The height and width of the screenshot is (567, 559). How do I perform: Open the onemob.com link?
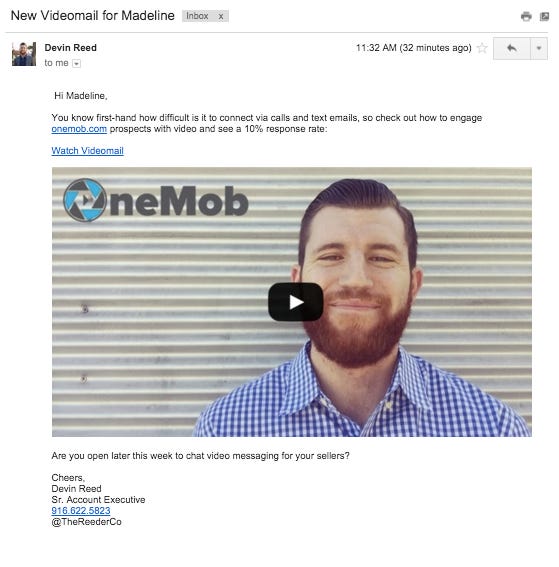click(79, 129)
